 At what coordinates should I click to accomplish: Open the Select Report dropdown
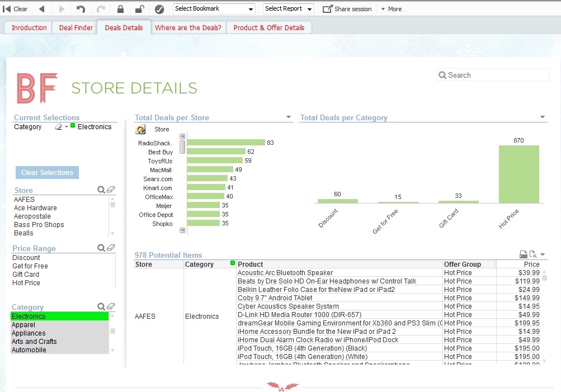[x=289, y=8]
